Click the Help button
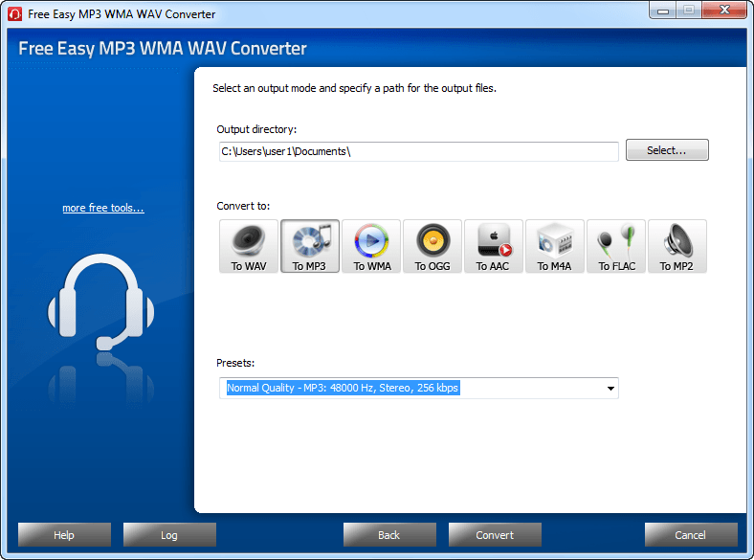This screenshot has height=560, width=754. (x=64, y=535)
